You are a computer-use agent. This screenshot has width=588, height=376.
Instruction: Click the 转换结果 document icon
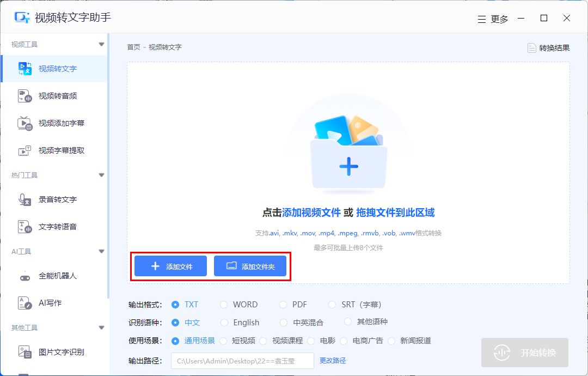532,48
